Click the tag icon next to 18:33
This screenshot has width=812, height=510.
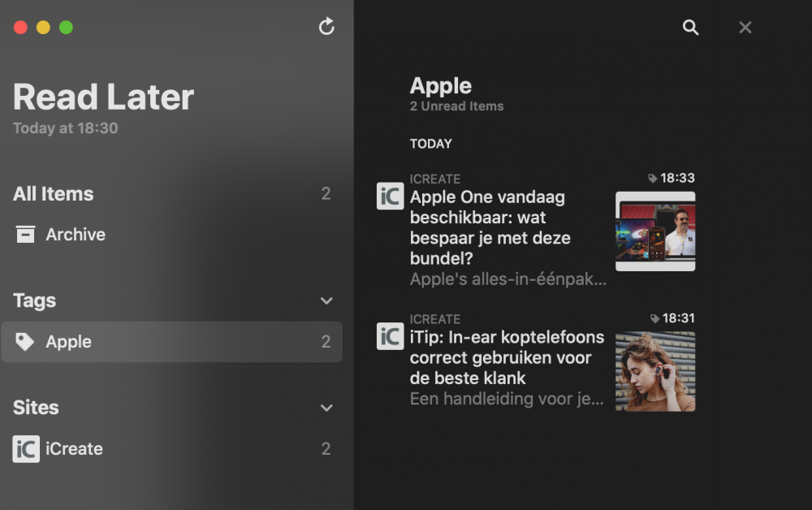coord(653,179)
